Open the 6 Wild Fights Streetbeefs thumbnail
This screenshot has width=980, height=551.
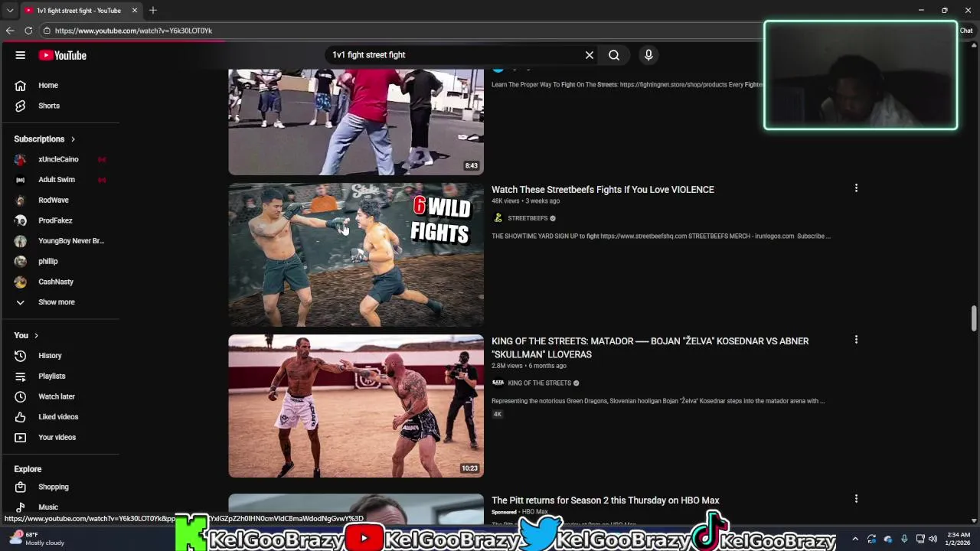(x=356, y=255)
